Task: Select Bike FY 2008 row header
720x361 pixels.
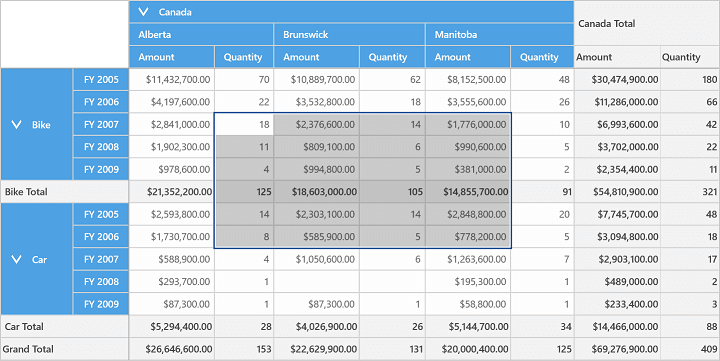Action: pos(101,147)
